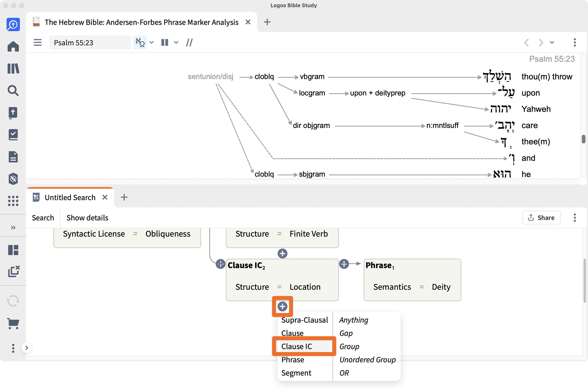Select the Untitled Search tab
The width and height of the screenshot is (588, 391).
[x=70, y=198]
